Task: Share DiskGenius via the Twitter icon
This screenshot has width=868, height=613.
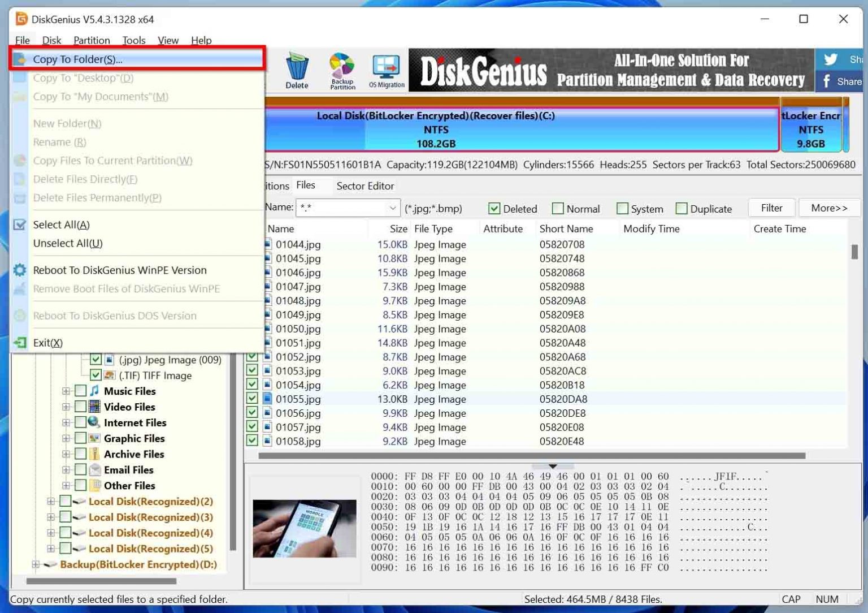Action: coord(831,59)
